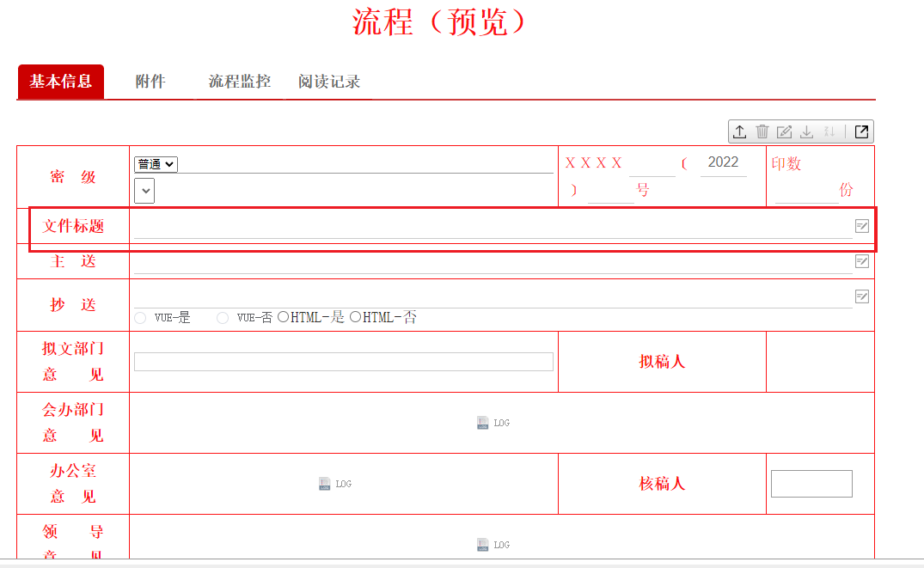Open the empty dropdown below 普通
Image resolution: width=924 pixels, height=568 pixels.
[x=144, y=191]
